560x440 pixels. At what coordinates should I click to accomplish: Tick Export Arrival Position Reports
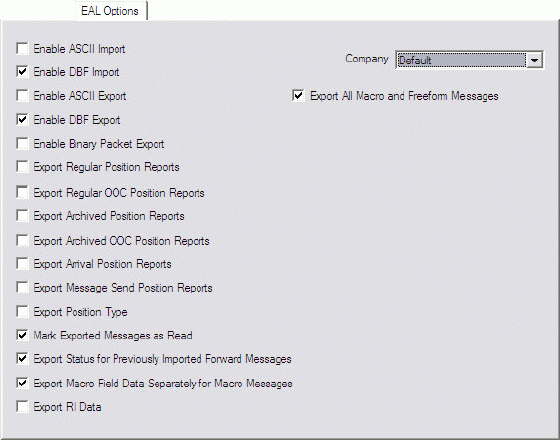click(x=22, y=264)
